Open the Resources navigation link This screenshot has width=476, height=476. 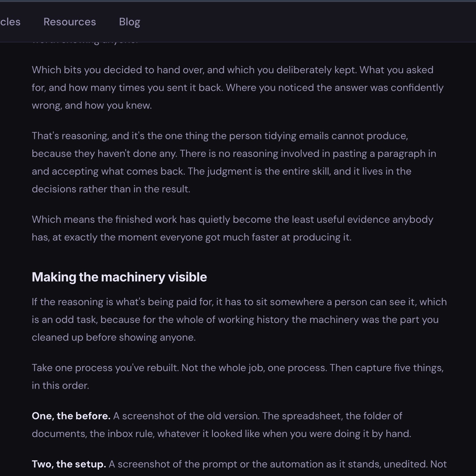click(x=70, y=22)
